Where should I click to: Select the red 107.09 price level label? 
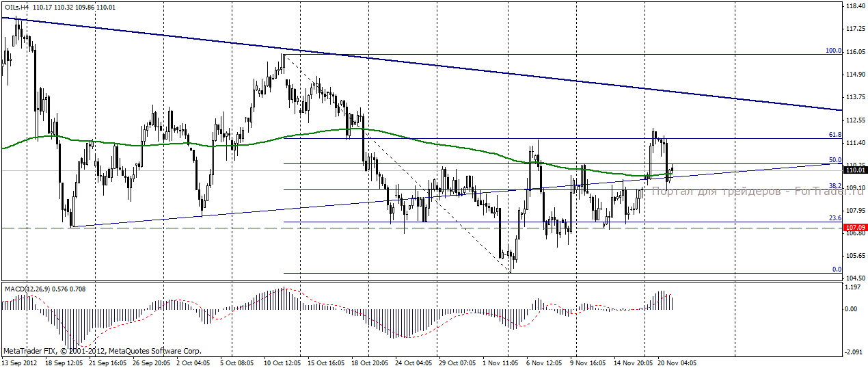855,227
